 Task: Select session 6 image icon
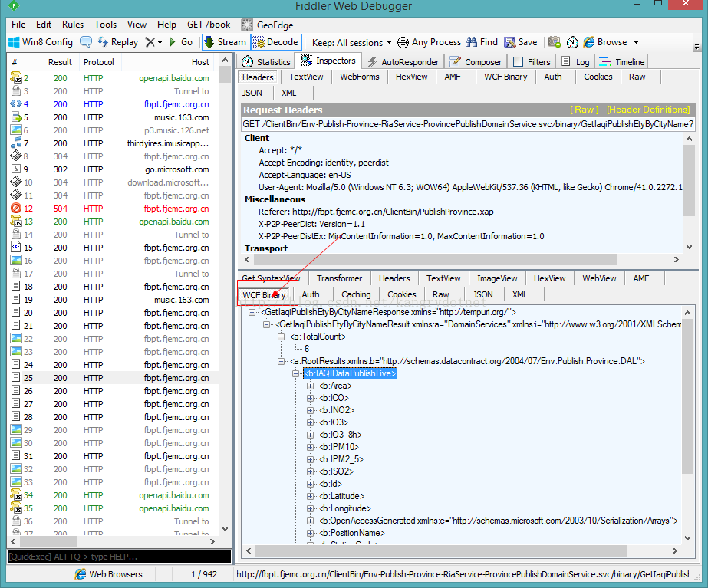click(x=16, y=130)
